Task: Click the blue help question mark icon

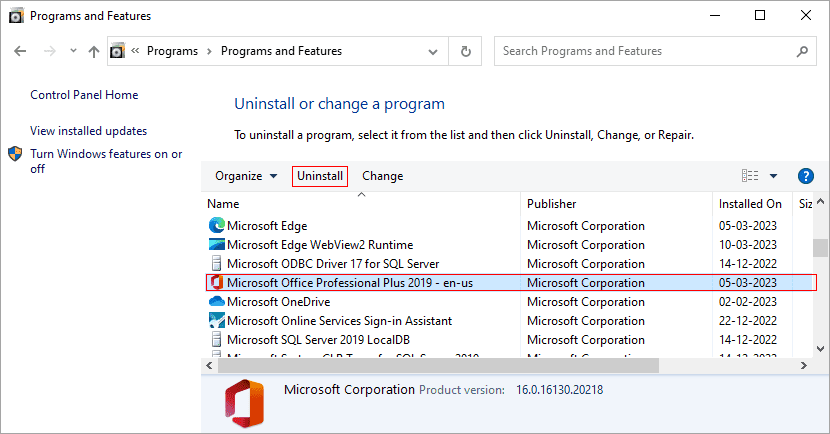Action: tap(805, 176)
